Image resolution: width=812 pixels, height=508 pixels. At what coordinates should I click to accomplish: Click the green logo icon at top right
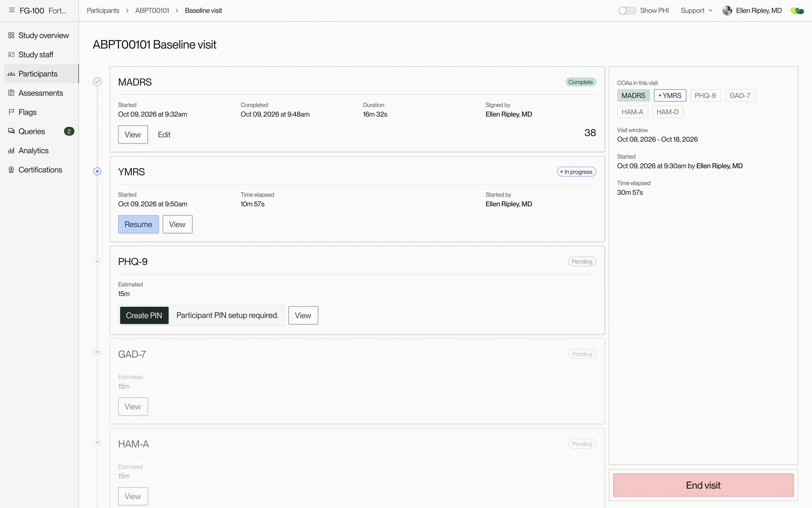(797, 11)
